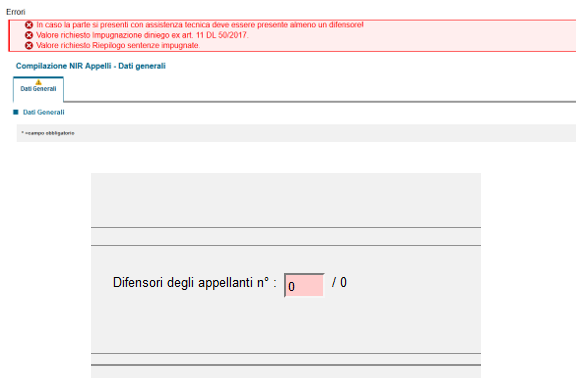Click the thin gray row below top panel
The image size is (580, 378).
point(286,236)
